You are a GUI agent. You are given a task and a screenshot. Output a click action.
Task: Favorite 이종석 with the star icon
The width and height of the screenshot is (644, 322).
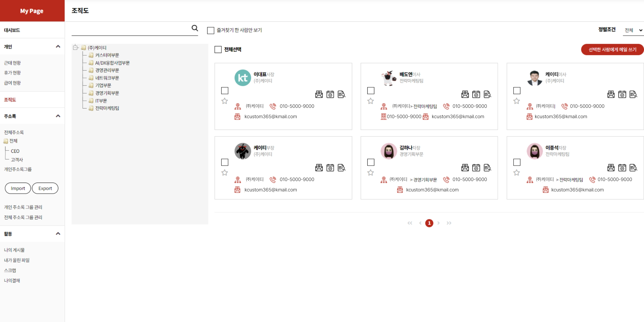[516, 173]
